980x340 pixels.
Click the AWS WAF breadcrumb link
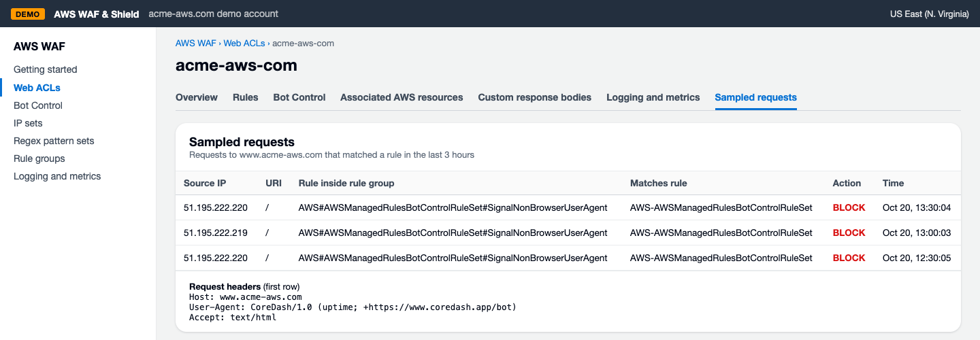[195, 43]
